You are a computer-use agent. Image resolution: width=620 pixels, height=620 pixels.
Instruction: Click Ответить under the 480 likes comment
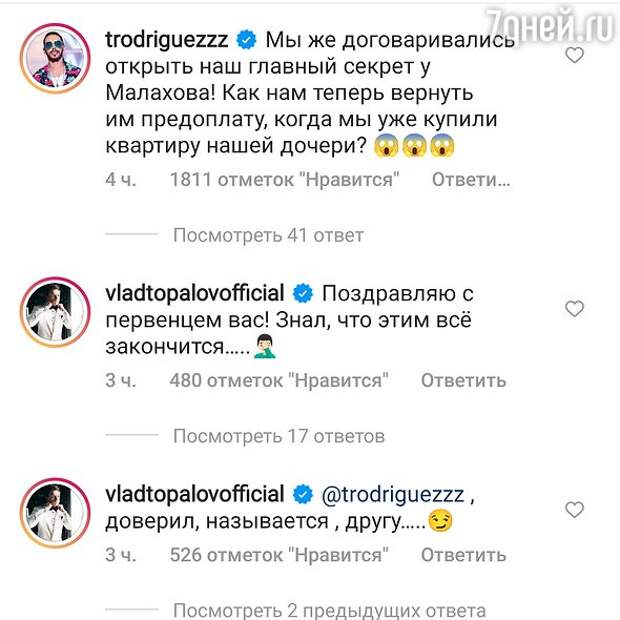coord(463,380)
